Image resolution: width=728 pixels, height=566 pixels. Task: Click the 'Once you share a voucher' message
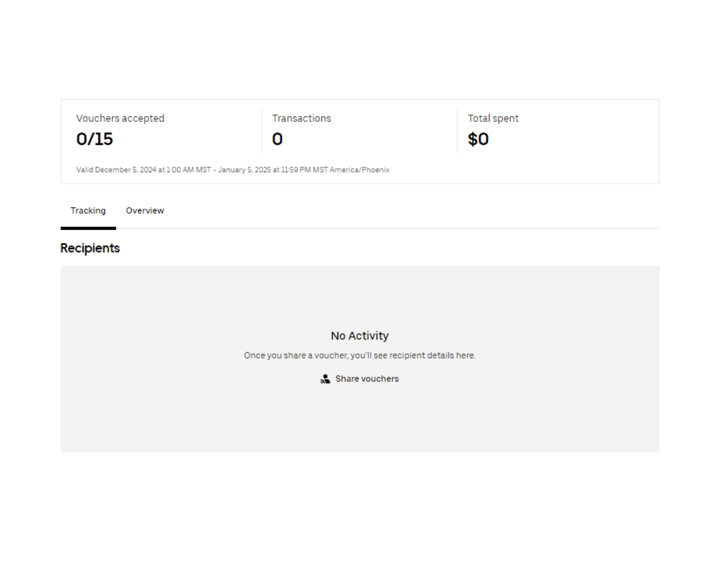pos(360,355)
